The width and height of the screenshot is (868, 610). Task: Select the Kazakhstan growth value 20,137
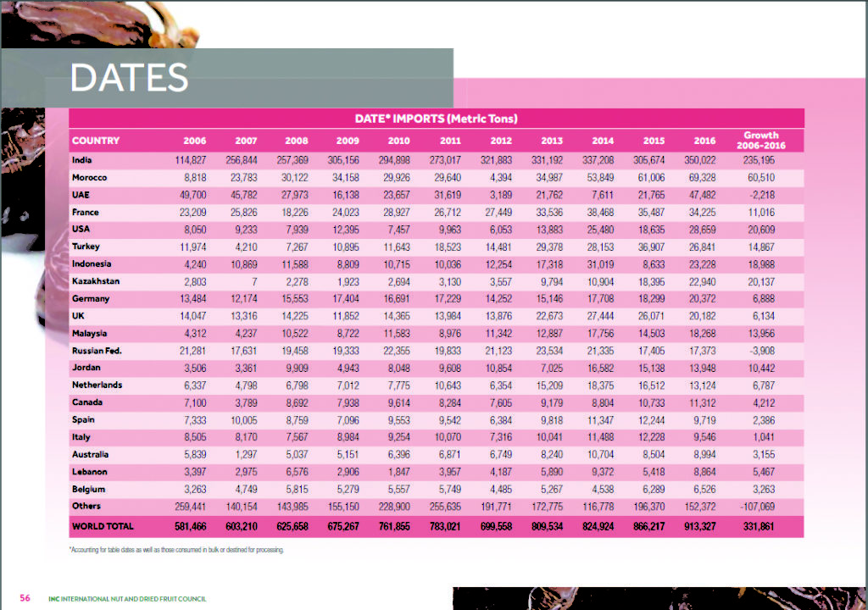click(760, 281)
